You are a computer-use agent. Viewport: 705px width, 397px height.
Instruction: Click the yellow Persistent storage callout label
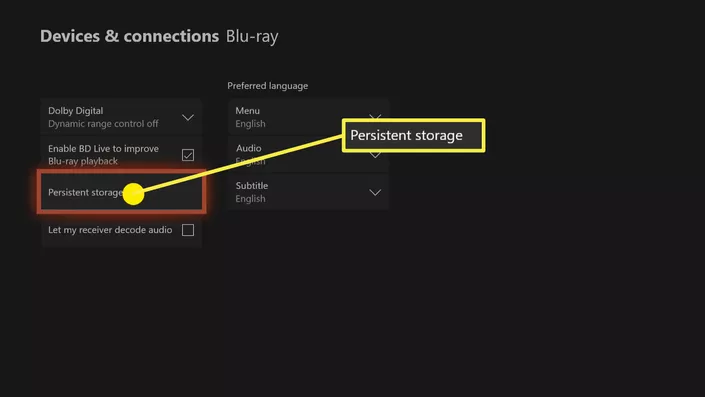click(413, 135)
